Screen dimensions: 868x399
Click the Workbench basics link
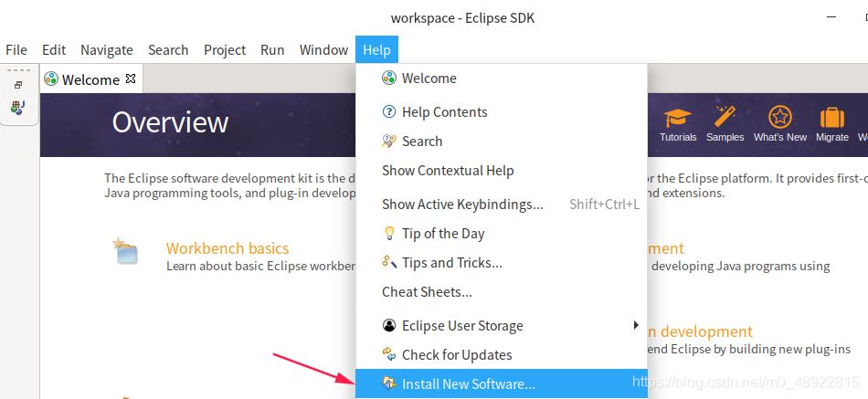(228, 248)
